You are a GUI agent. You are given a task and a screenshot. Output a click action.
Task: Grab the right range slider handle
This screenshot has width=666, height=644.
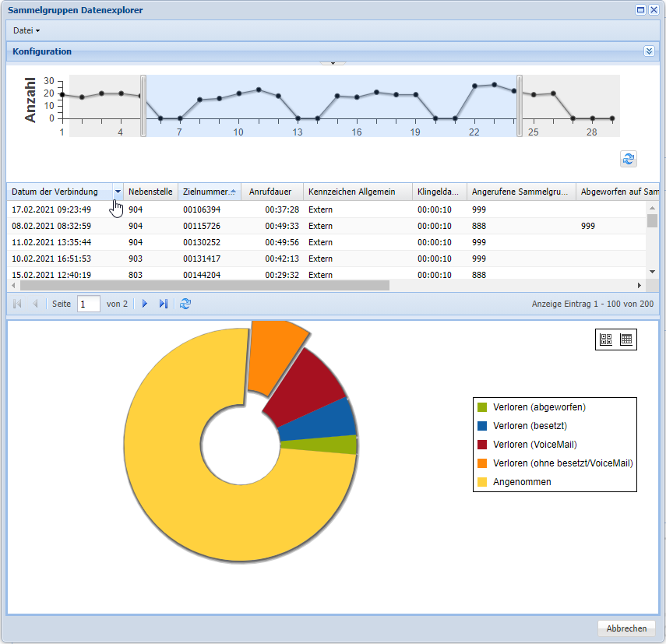pos(520,106)
